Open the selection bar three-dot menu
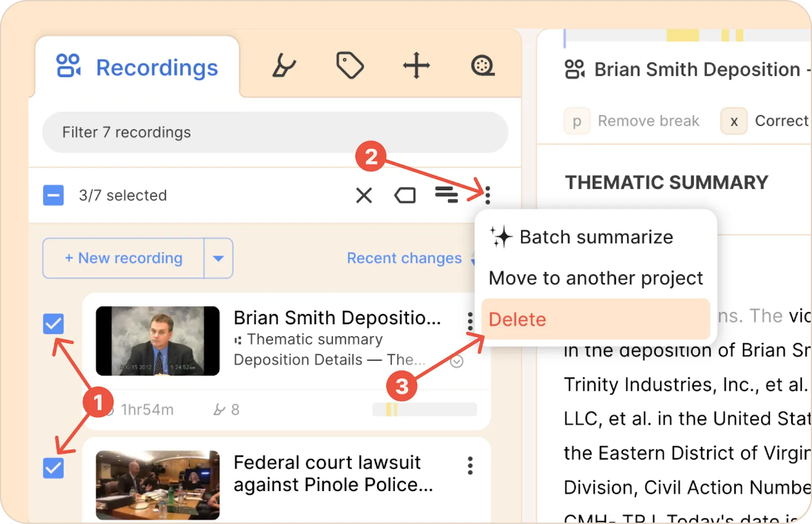The image size is (812, 524). click(x=488, y=195)
